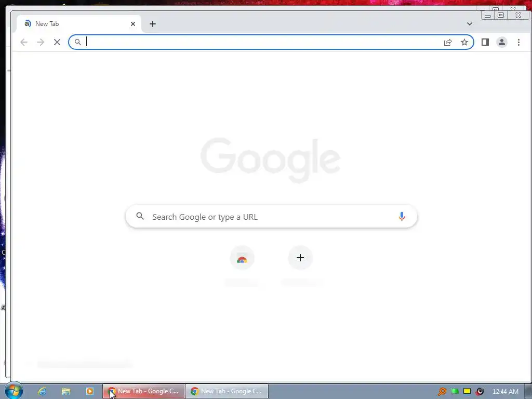The height and width of the screenshot is (399, 532).
Task: Open the Windows Start menu orb
Action: click(x=14, y=391)
